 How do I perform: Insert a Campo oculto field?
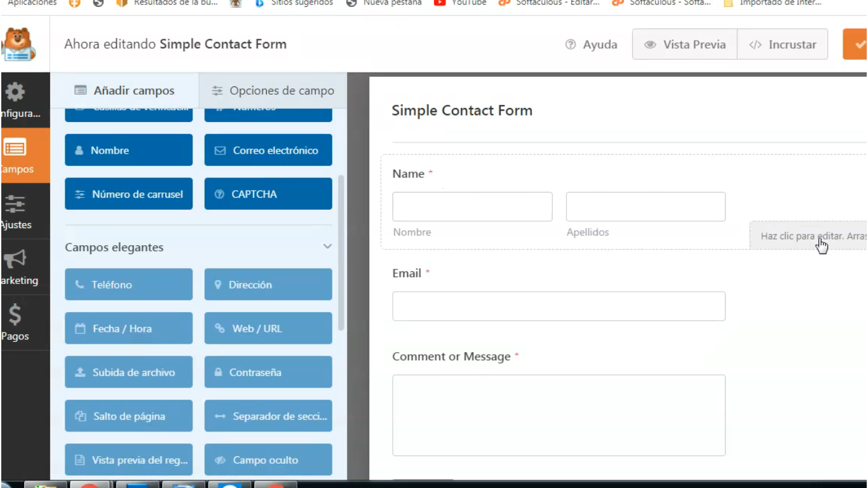pyautogui.click(x=268, y=459)
